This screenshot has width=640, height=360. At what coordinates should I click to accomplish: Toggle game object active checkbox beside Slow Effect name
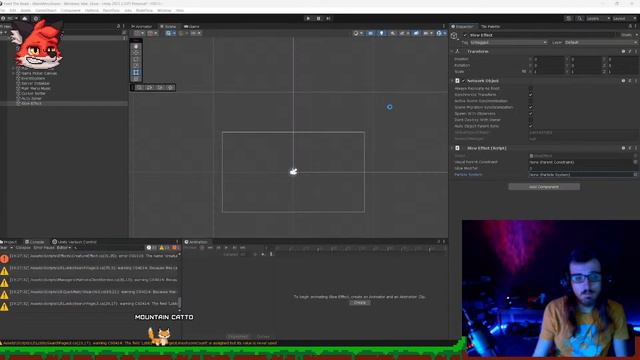pos(464,35)
